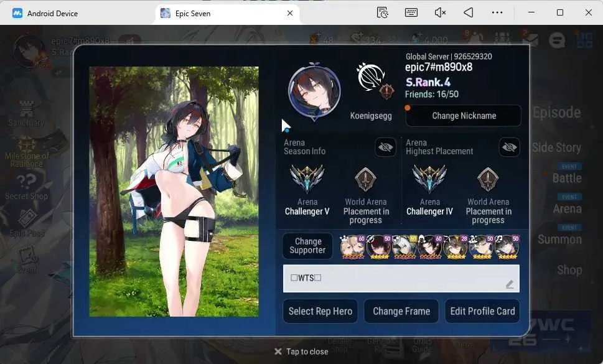This screenshot has width=603, height=364.
Task: Click the Change Supporter button
Action: pyautogui.click(x=307, y=246)
